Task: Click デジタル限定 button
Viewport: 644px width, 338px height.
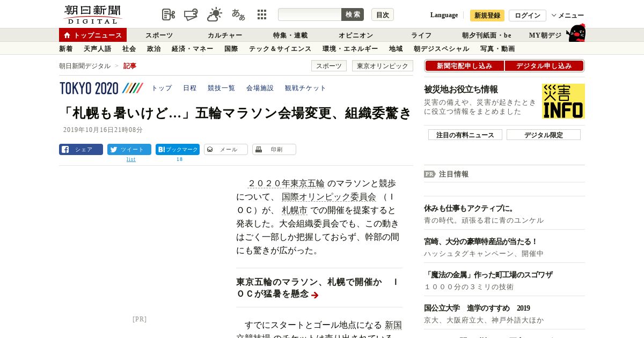Action: (x=544, y=135)
